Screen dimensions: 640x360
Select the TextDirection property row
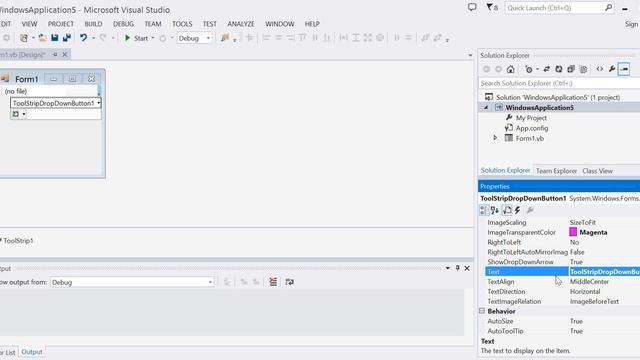tap(563, 291)
